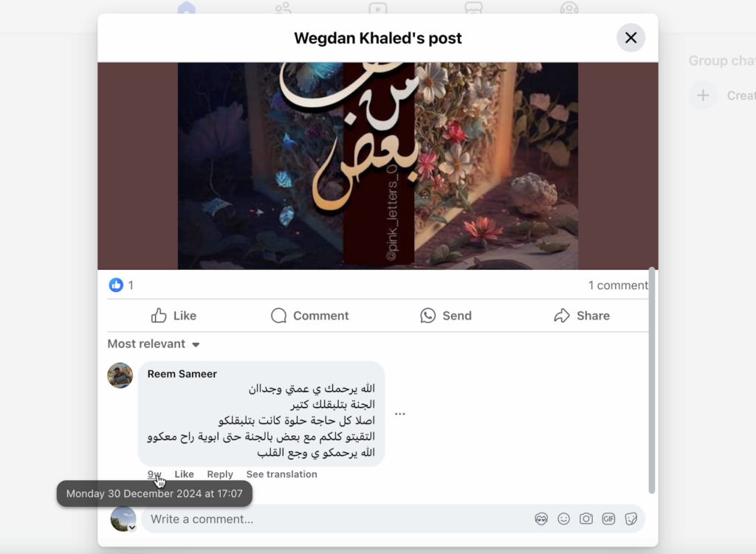Click Reem Sameer's name link

tap(182, 374)
